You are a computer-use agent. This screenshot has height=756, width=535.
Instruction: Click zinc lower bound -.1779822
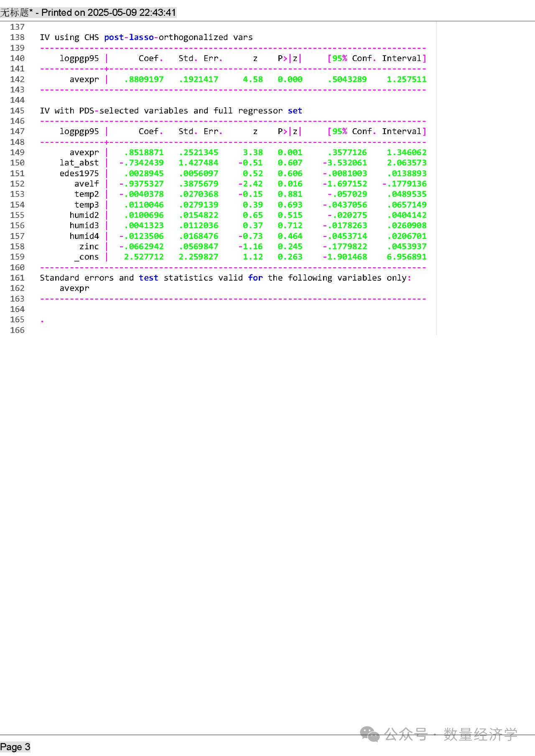(x=345, y=246)
